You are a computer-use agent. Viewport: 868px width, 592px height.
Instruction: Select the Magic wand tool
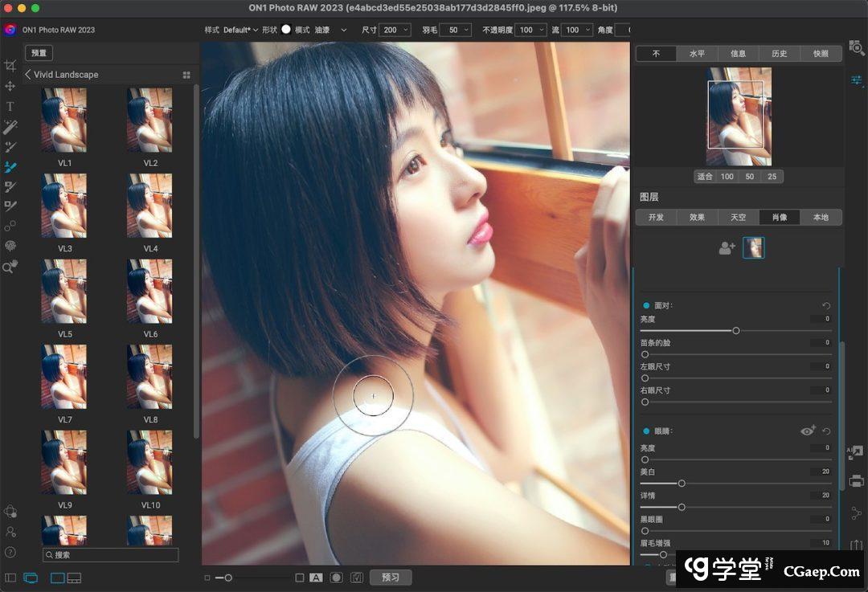(x=10, y=127)
